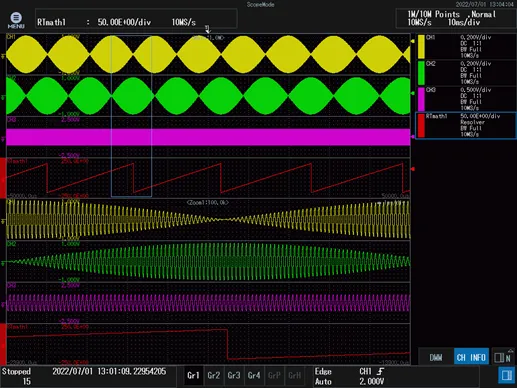Select the CH3 0.500V/div channel entry

pyautogui.click(x=466, y=99)
